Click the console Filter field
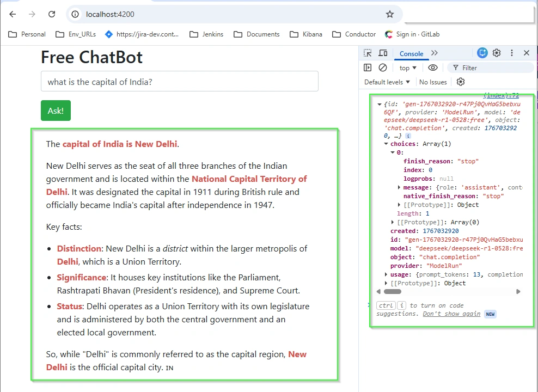 [x=491, y=68]
